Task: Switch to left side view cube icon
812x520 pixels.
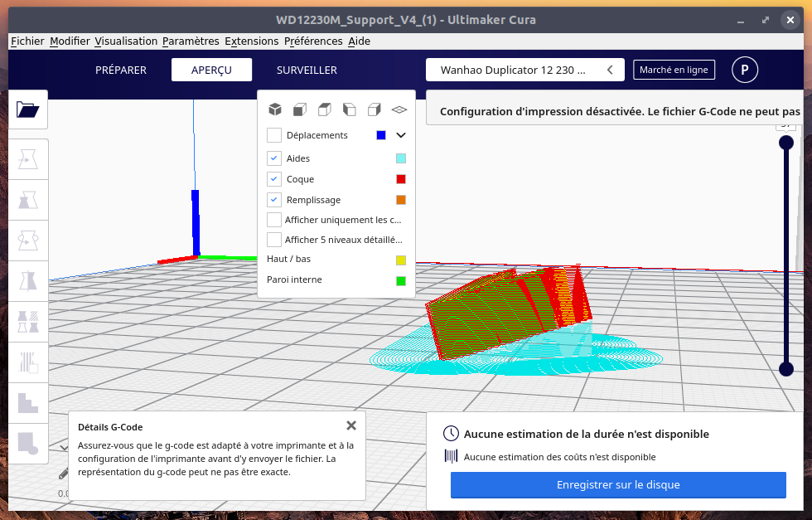Action: 350,109
